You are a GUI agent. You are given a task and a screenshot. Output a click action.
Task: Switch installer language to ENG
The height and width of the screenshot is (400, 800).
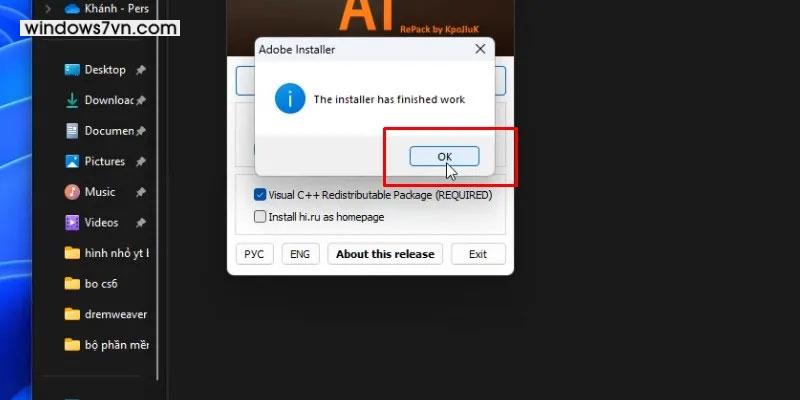click(x=300, y=254)
